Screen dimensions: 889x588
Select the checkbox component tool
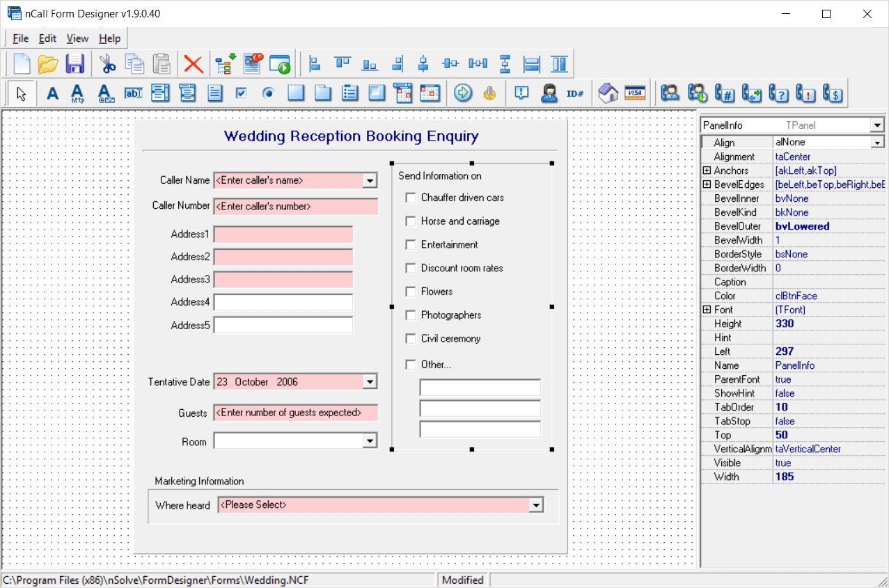point(242,93)
